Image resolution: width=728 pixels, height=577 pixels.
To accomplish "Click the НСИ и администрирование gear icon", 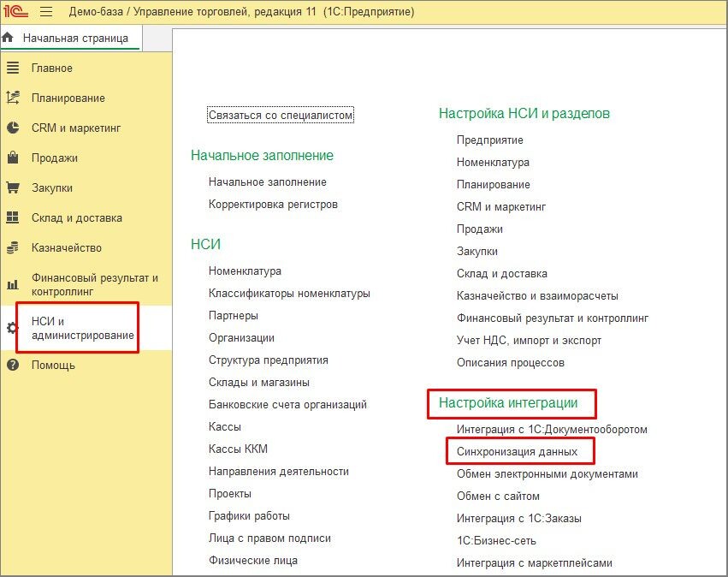I will coord(12,328).
